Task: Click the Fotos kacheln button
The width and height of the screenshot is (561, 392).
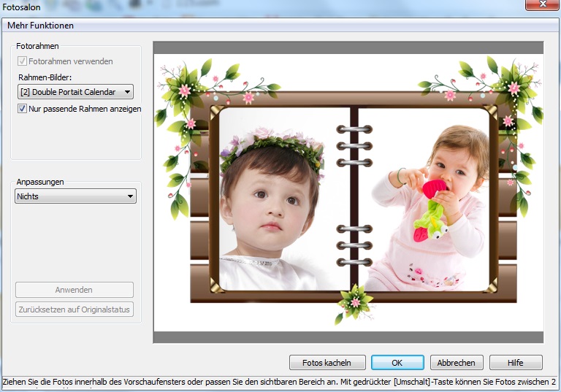Action: click(327, 363)
